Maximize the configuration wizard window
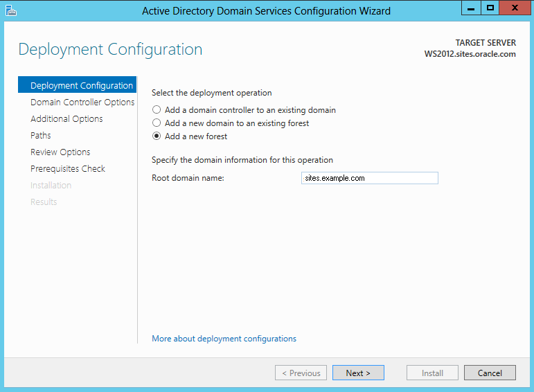Screen dimensions: 534x392 (490, 8)
